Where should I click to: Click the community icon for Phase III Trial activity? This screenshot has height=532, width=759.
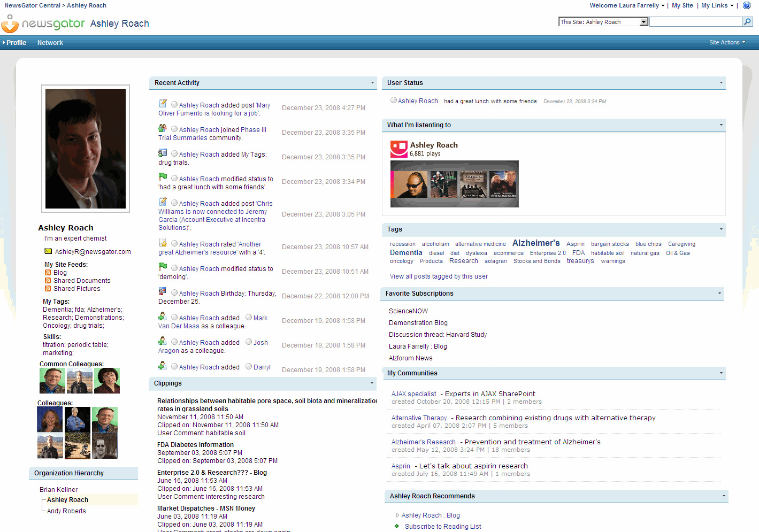(163, 128)
